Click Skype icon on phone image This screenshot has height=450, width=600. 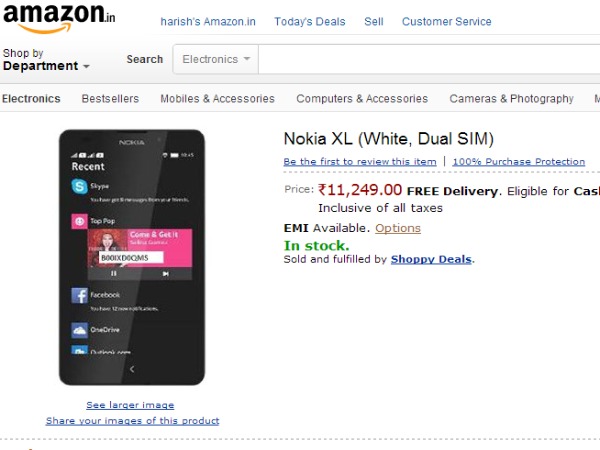[x=79, y=186]
